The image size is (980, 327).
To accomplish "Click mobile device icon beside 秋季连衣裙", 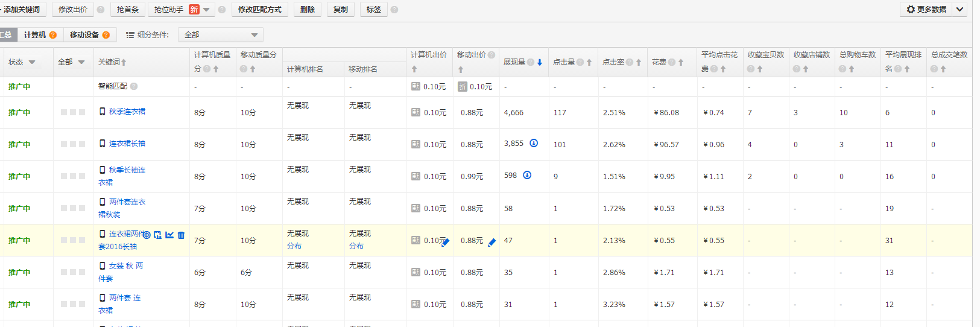I will [x=103, y=112].
